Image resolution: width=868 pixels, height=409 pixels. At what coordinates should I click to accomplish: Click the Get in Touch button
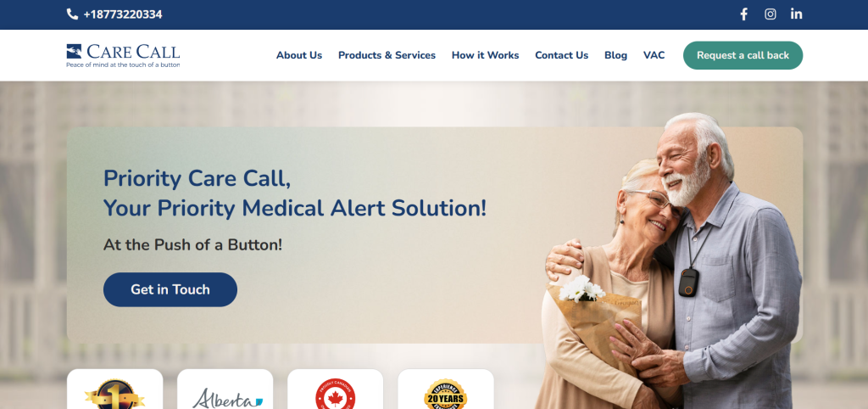point(170,289)
